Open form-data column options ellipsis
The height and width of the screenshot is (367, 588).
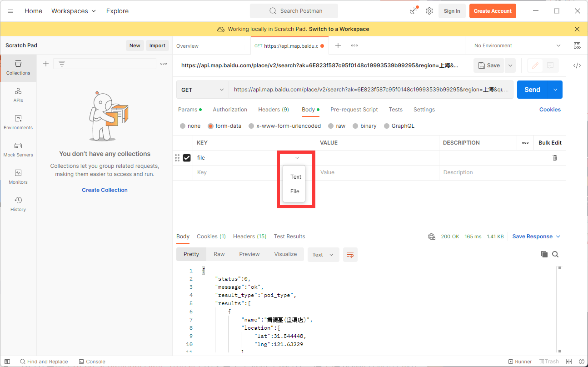point(525,143)
